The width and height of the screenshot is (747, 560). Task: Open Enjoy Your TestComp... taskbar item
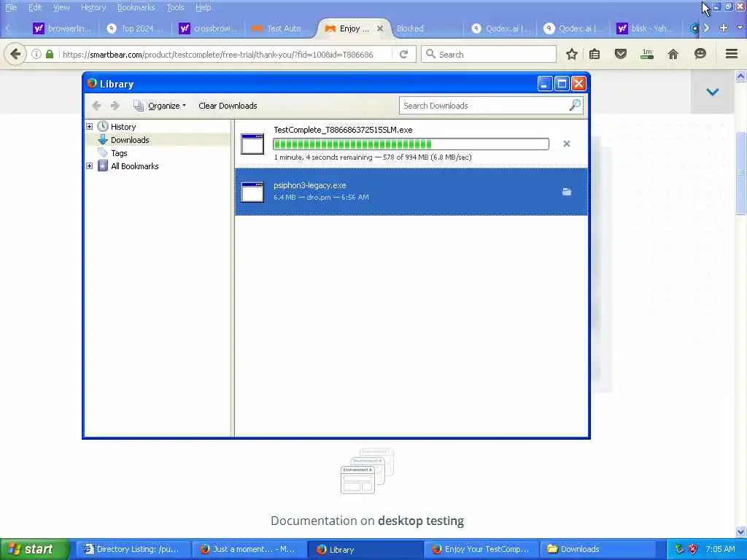pyautogui.click(x=481, y=549)
